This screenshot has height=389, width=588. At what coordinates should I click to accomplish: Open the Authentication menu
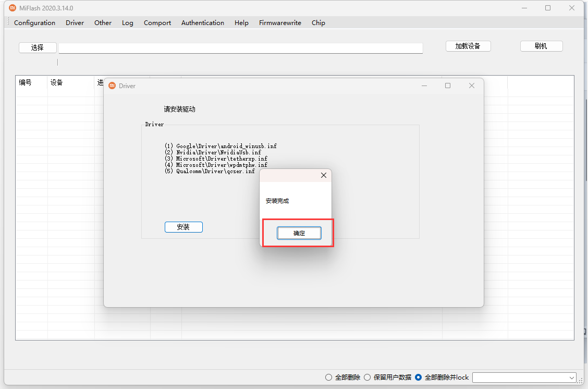point(202,22)
